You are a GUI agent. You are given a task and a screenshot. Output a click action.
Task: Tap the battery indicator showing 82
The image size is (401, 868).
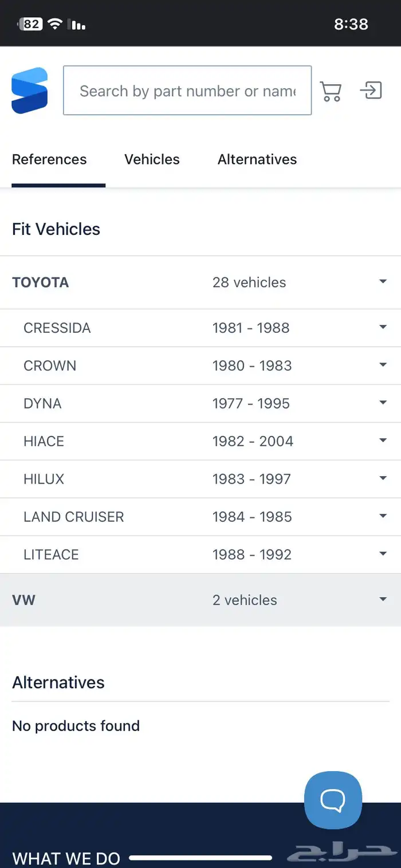coord(32,23)
